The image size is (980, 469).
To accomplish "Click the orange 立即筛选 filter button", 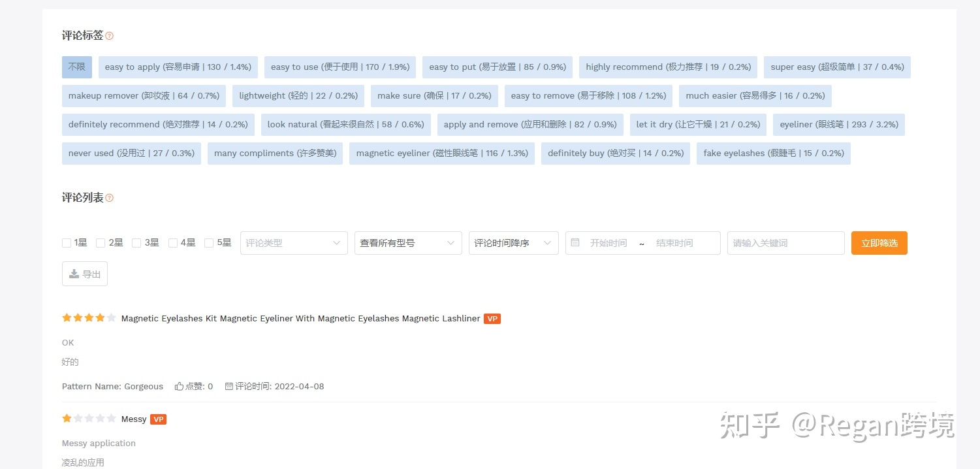I will coord(879,243).
